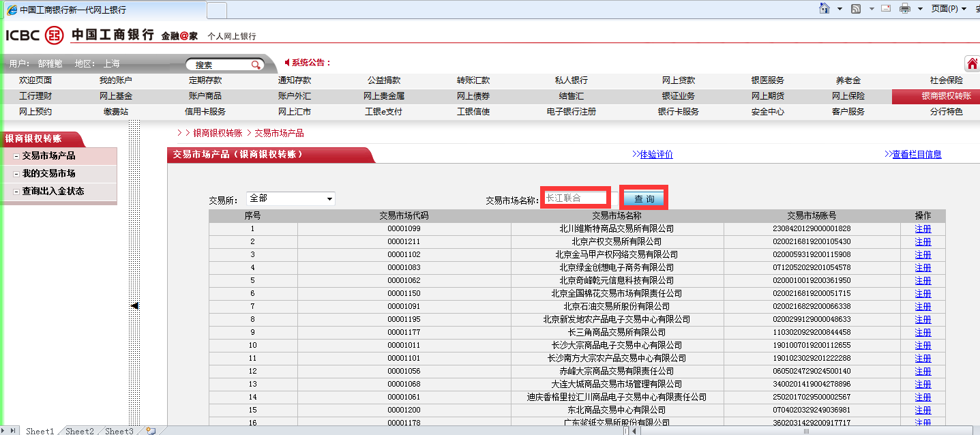Click the 查询 button

[x=644, y=198]
